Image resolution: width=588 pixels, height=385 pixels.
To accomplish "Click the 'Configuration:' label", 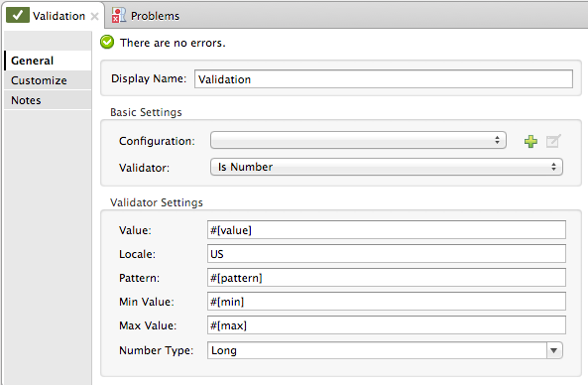I will click(157, 141).
